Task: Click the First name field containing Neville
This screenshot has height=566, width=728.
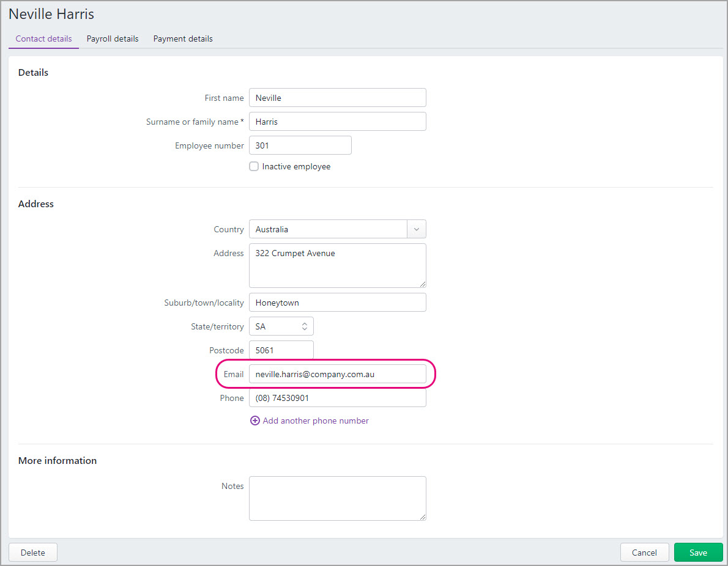Action: point(337,97)
